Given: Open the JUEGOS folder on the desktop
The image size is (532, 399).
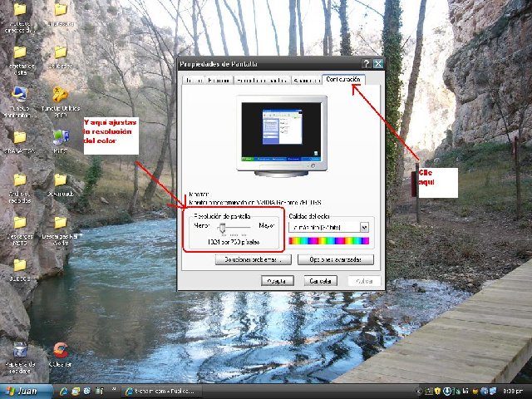Looking at the screenshot, I should coord(20,265).
